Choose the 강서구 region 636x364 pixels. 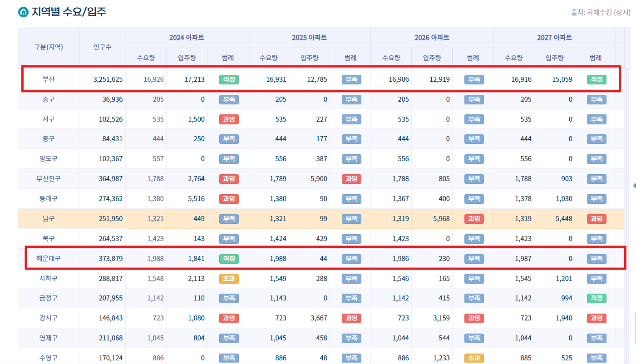(49, 318)
